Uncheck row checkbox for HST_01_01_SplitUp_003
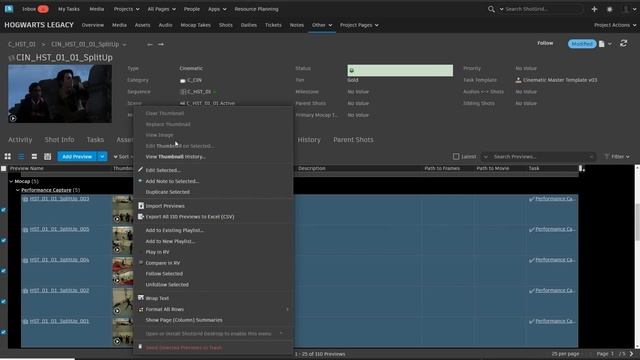640x360 pixels. [4, 210]
